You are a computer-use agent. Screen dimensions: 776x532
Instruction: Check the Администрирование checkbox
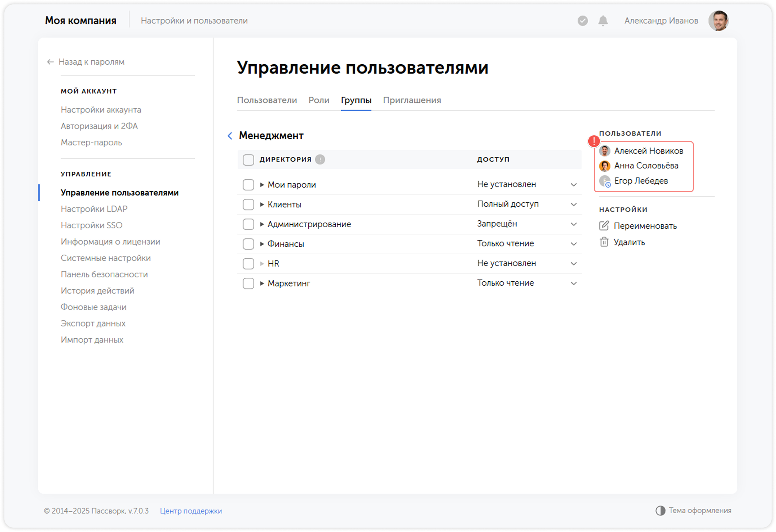click(x=248, y=224)
